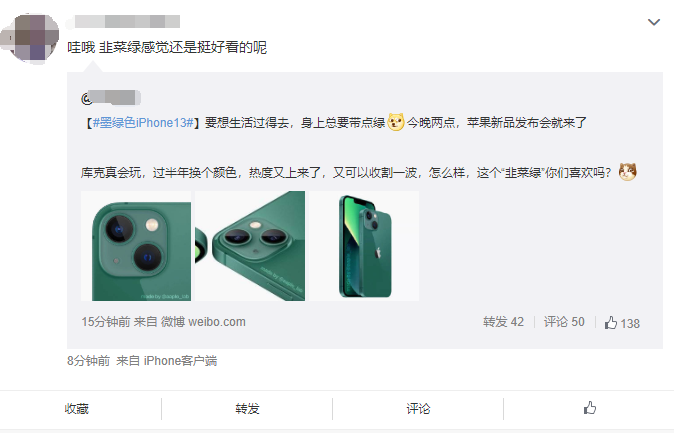Click the poster's blurred avatar
This screenshot has width=674, height=433.
pos(30,38)
